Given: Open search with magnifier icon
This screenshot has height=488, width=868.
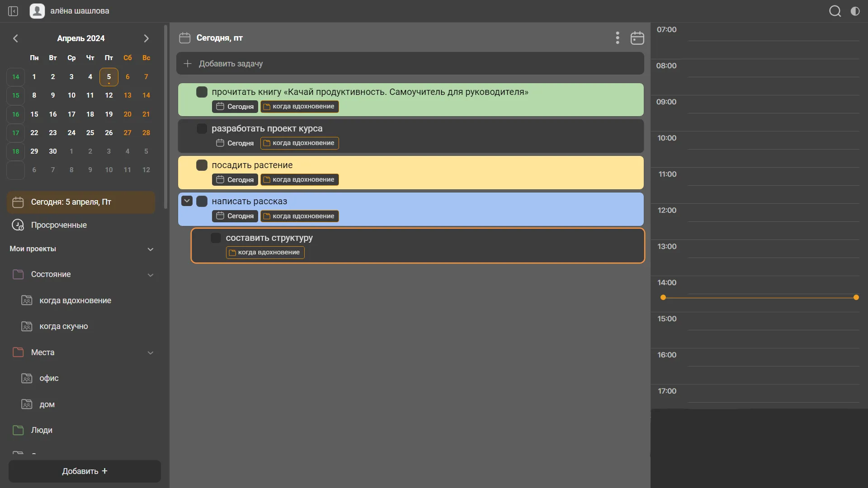Looking at the screenshot, I should coord(835,11).
